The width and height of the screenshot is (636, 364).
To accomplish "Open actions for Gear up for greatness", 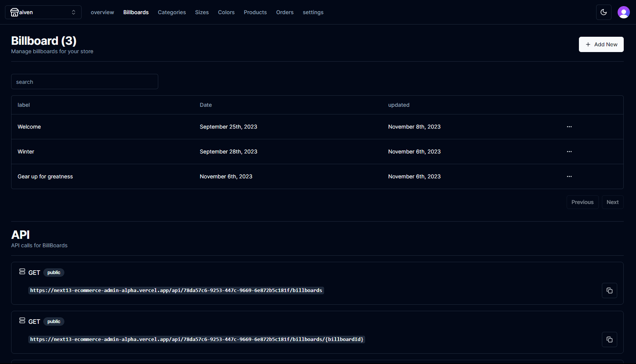I will point(569,176).
